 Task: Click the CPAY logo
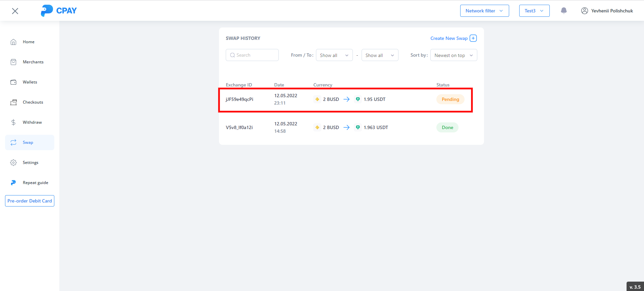pos(59,11)
